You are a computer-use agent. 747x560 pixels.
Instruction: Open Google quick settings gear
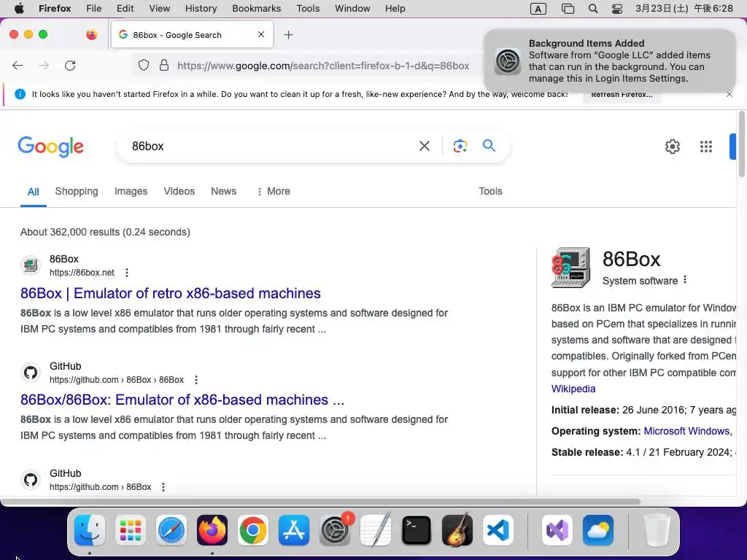click(x=672, y=146)
